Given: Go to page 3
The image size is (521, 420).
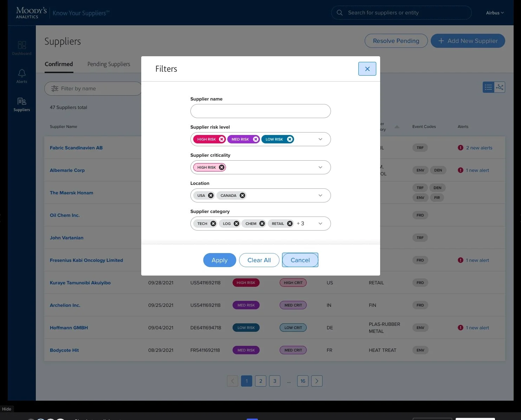Looking at the screenshot, I should 275,381.
